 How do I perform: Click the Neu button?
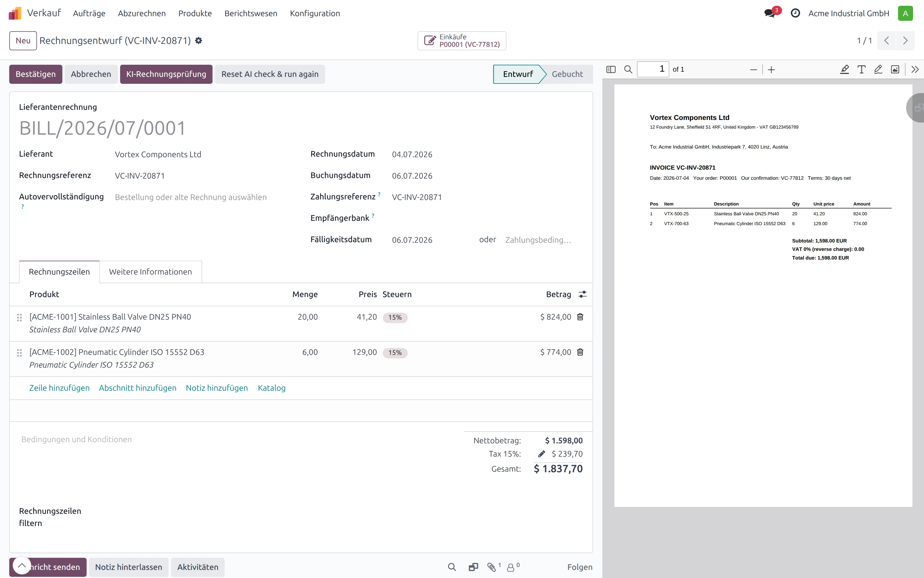pyautogui.click(x=23, y=40)
